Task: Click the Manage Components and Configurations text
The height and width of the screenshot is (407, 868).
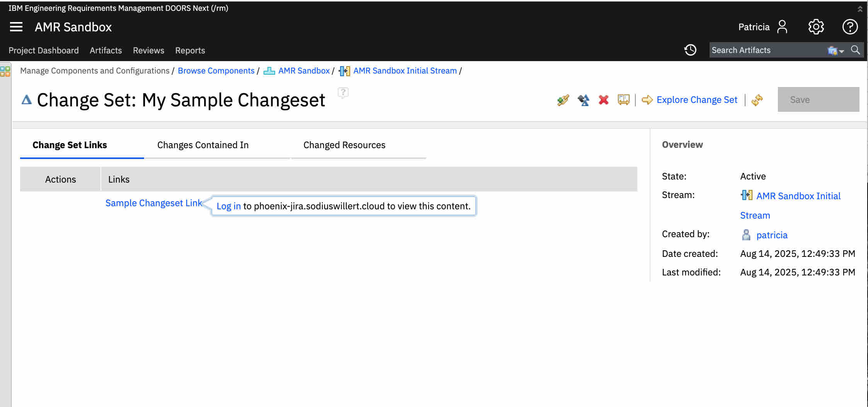Action: (x=95, y=71)
